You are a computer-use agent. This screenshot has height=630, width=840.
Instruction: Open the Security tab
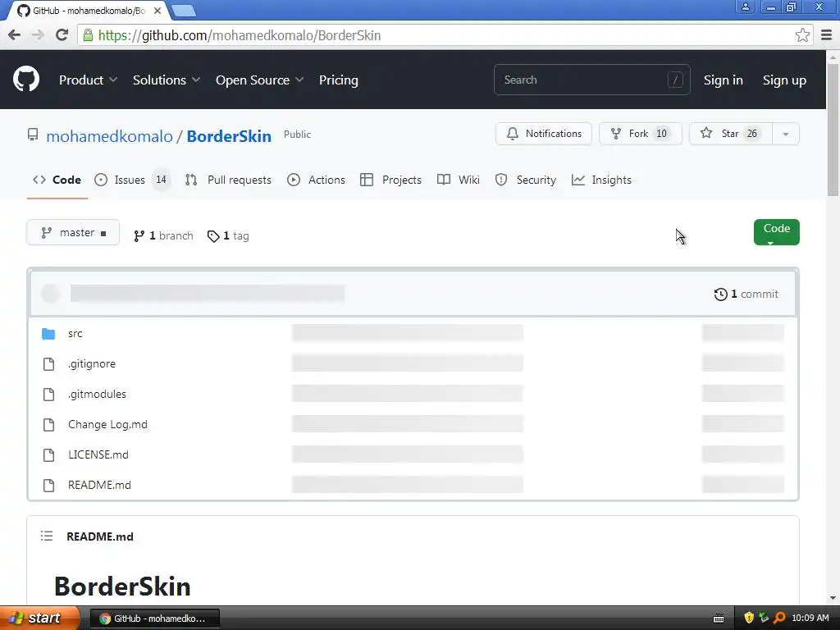526,180
